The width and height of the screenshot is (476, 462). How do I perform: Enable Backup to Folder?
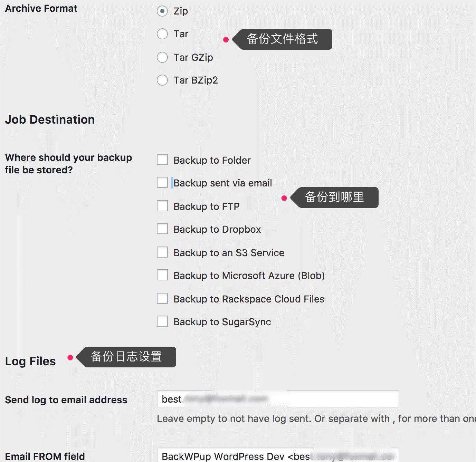click(162, 160)
